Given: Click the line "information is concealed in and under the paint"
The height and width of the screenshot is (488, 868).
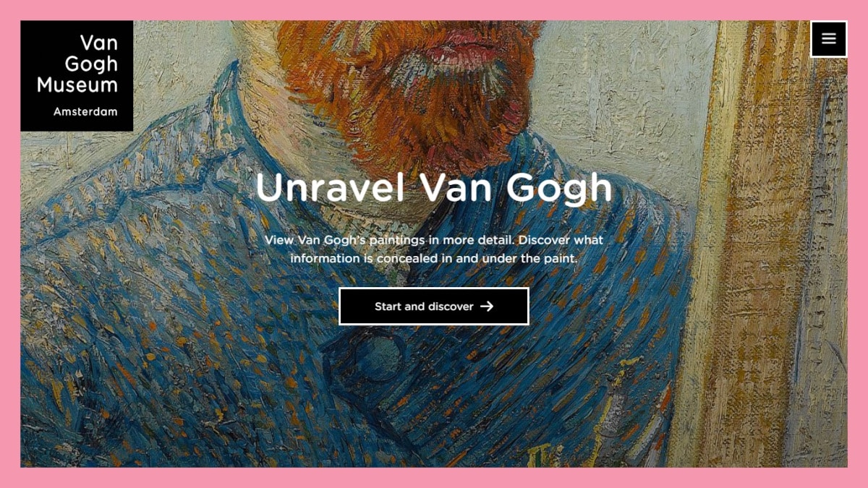Looking at the screenshot, I should click(x=434, y=258).
